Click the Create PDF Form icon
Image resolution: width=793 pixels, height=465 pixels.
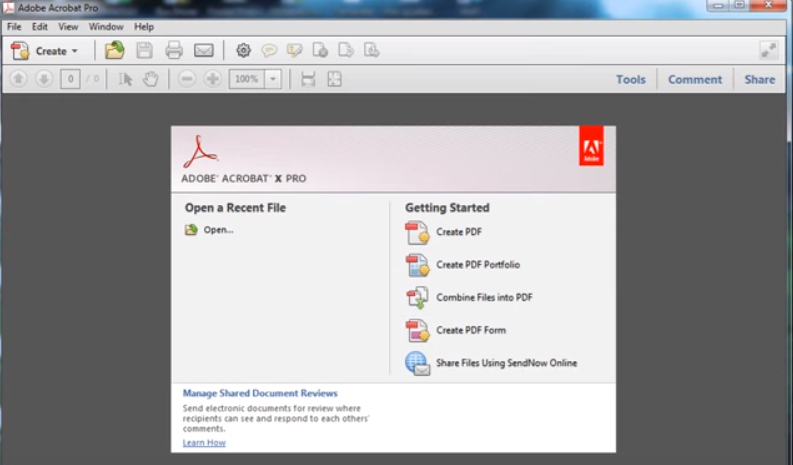[417, 330]
